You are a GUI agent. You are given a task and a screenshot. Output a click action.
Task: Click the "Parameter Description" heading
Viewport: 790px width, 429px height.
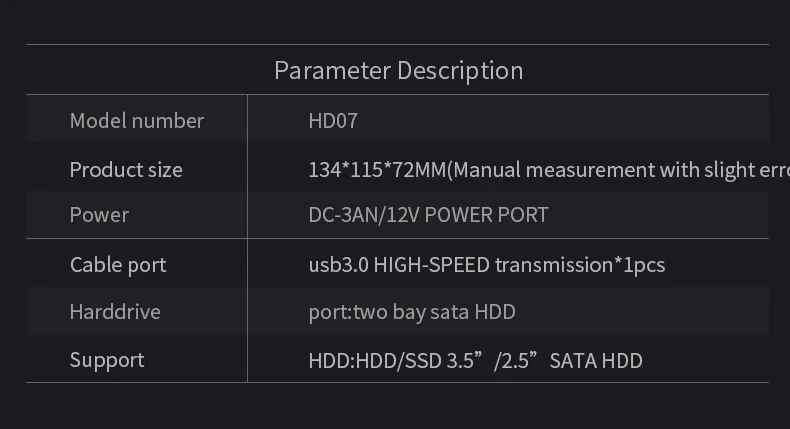[398, 71]
